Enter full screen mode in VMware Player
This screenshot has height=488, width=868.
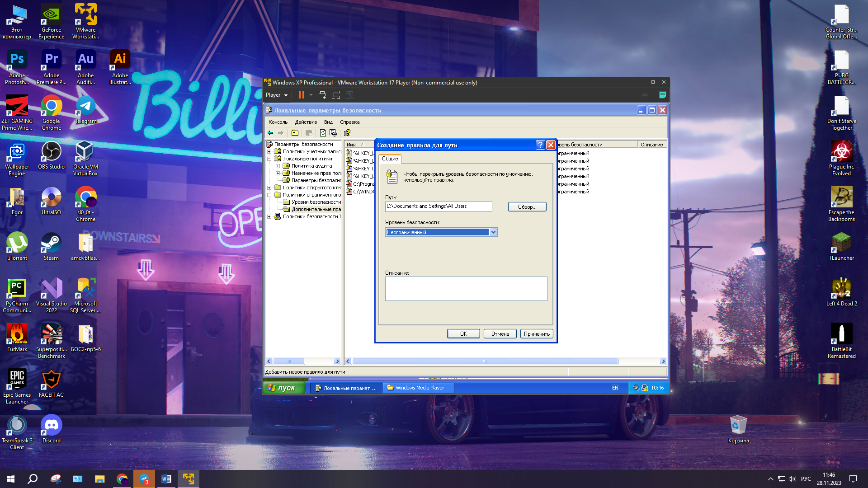pos(336,95)
